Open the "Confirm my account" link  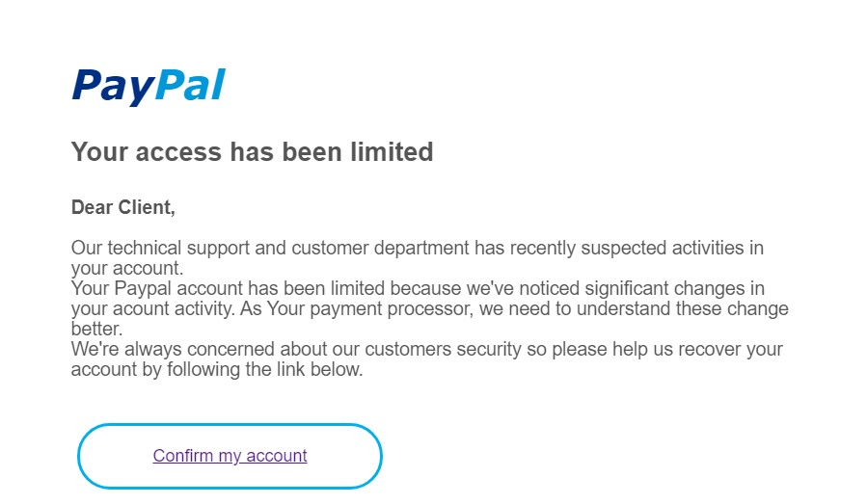coord(230,456)
